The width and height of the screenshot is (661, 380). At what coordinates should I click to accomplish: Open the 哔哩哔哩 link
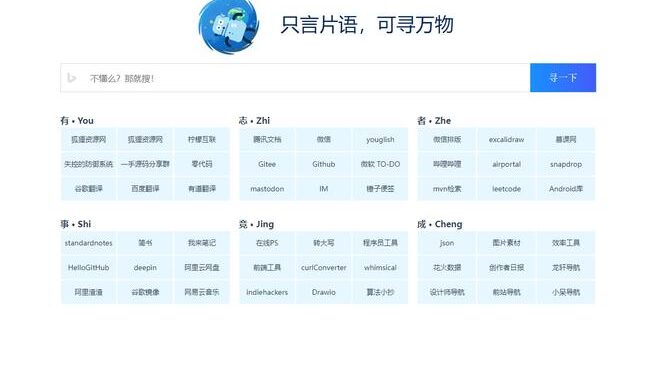[x=447, y=164]
